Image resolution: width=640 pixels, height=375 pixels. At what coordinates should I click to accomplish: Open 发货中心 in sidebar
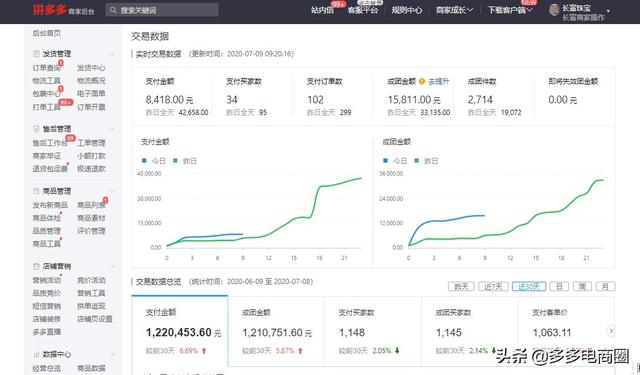(91, 68)
